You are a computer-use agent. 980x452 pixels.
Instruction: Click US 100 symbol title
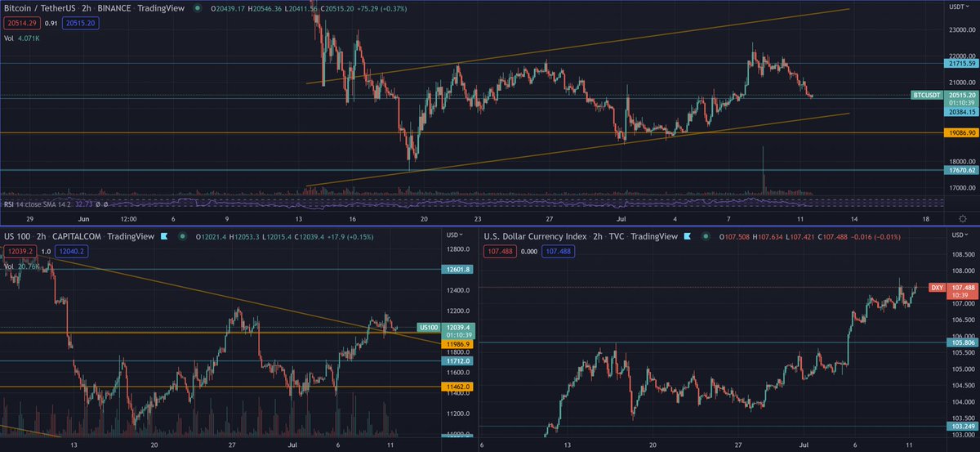click(19, 236)
